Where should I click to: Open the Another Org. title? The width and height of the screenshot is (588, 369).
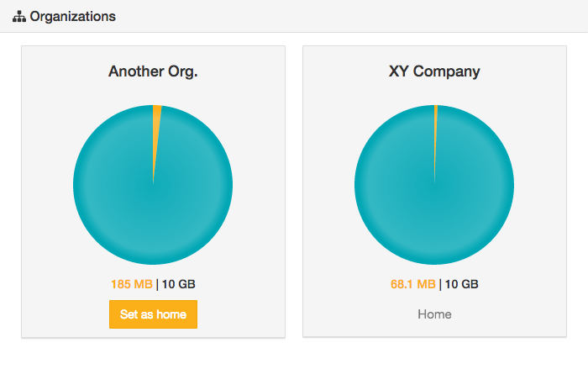(153, 71)
